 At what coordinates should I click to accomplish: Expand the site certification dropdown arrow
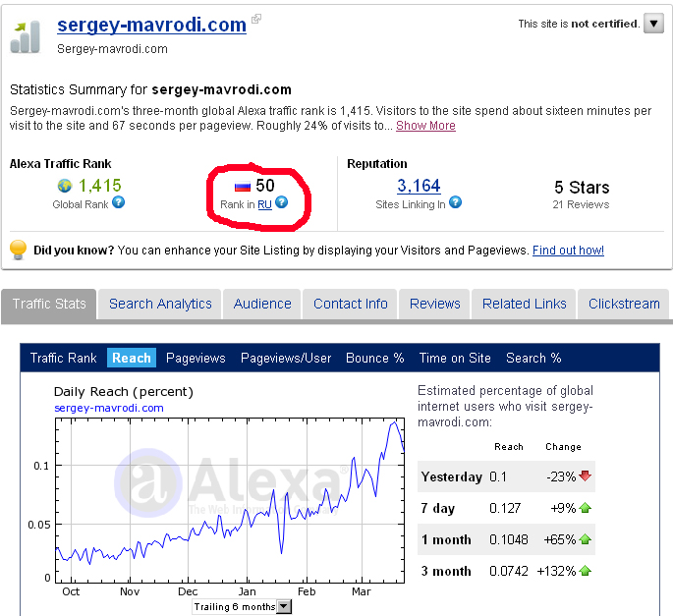pos(653,24)
